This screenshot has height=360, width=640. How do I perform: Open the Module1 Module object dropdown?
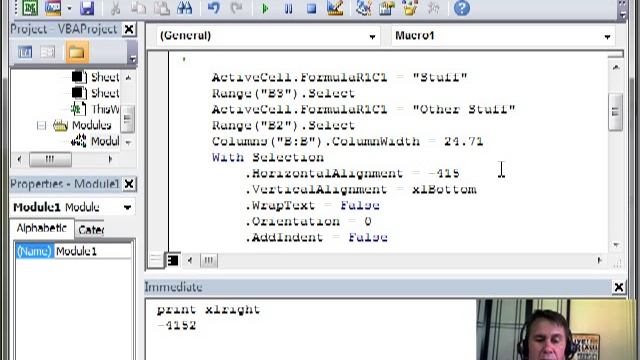tap(127, 207)
